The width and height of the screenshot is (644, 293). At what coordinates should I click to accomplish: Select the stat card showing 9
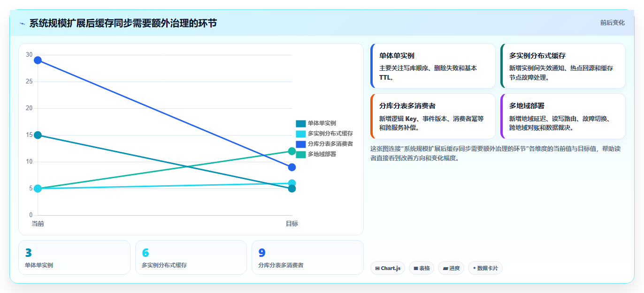point(307,257)
